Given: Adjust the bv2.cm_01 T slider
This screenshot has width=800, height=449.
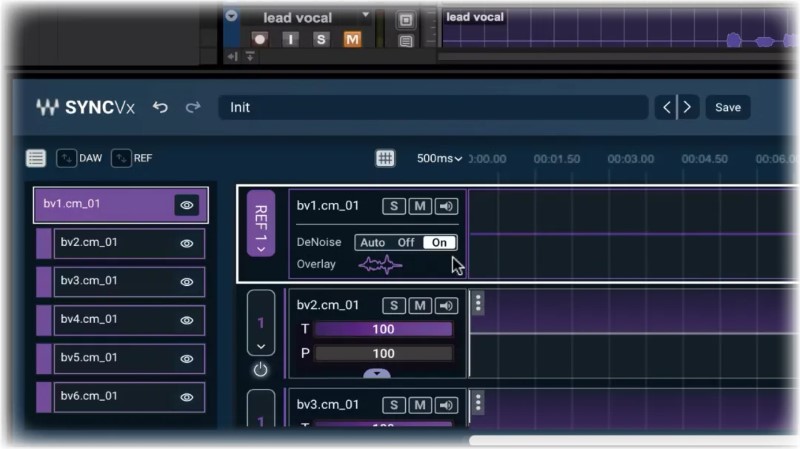Looking at the screenshot, I should click(383, 329).
